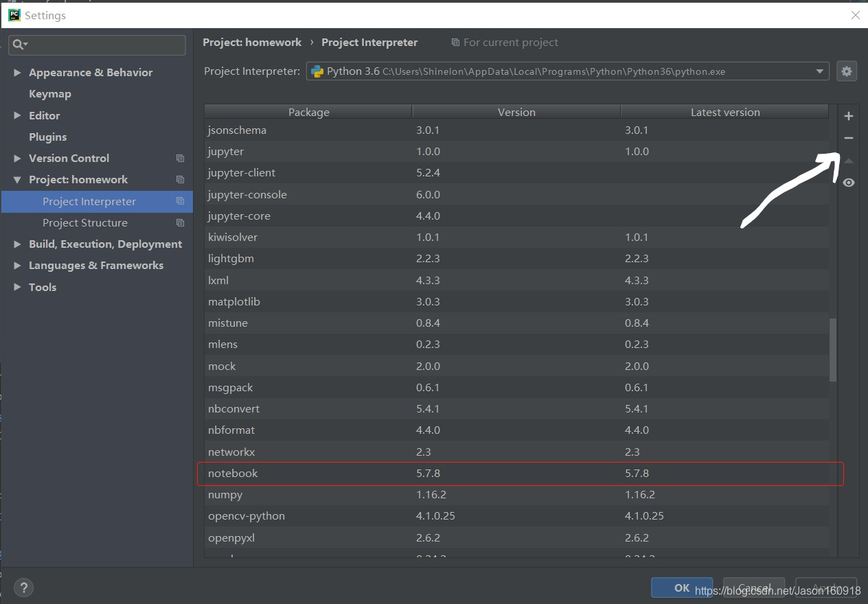Select the jupyter-core package row
868x604 pixels.
(x=516, y=216)
